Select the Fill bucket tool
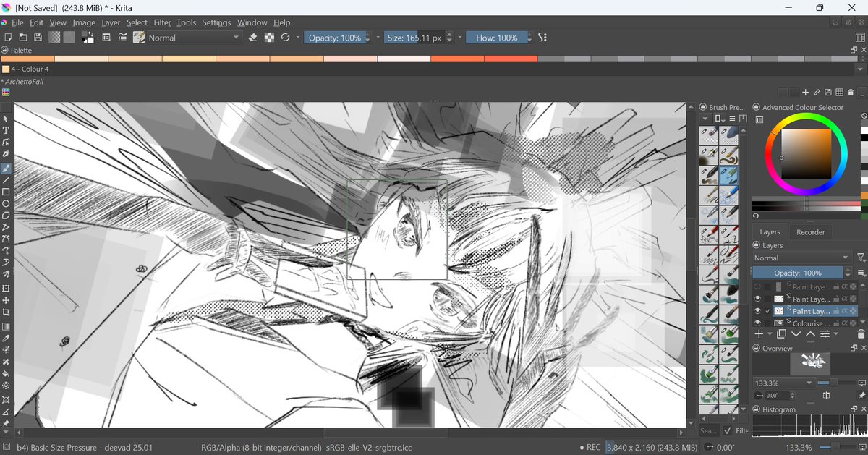The height and width of the screenshot is (455, 868). (x=6, y=373)
